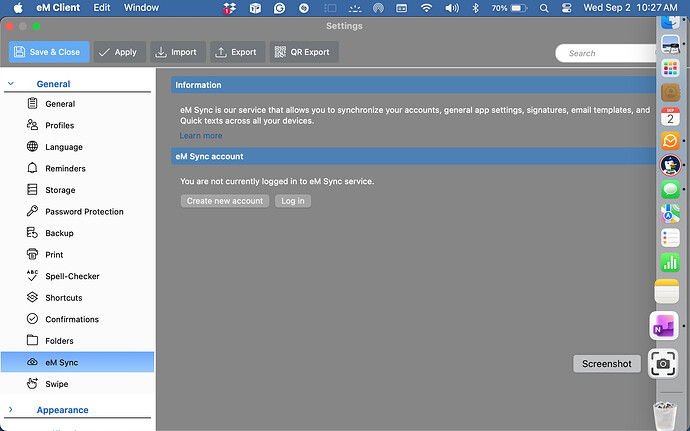Screen dimensions: 690x431
Task: Open Storage settings via its icon
Action: click(32, 190)
